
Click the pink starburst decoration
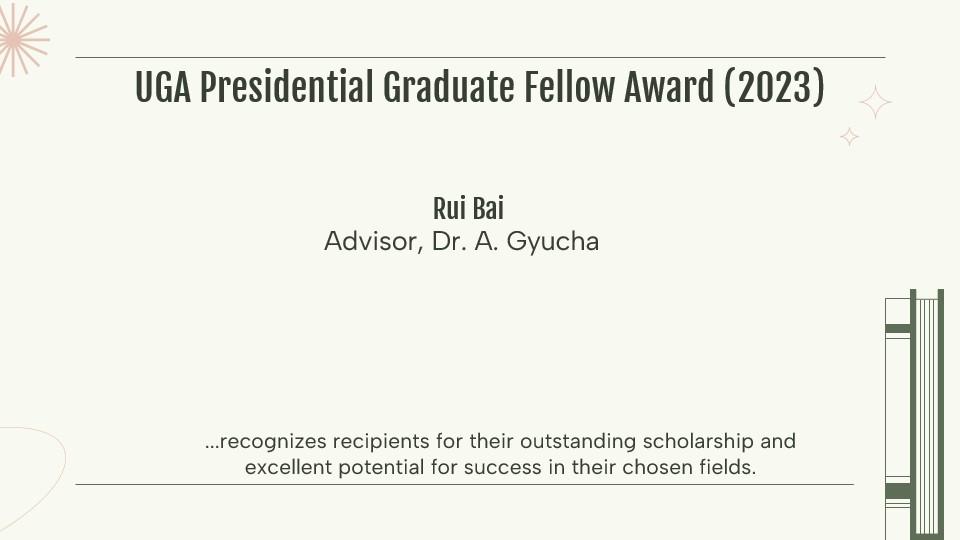(21, 39)
